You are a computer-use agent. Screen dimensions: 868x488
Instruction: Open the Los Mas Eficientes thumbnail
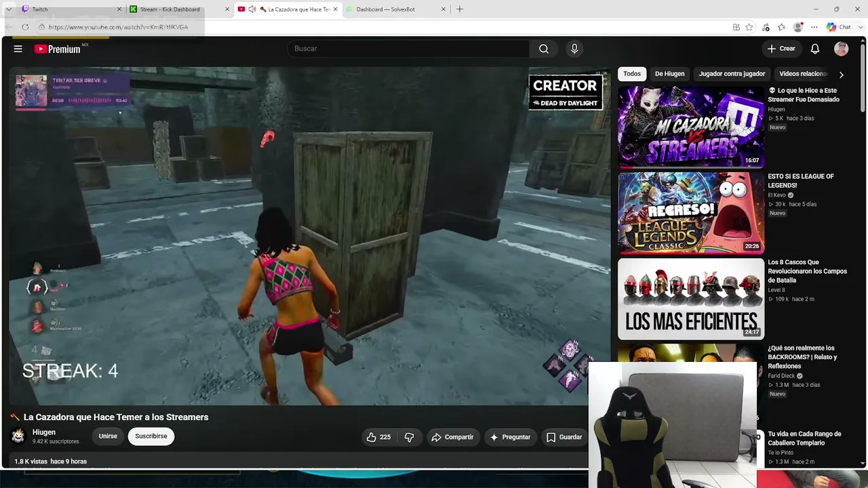(x=691, y=299)
